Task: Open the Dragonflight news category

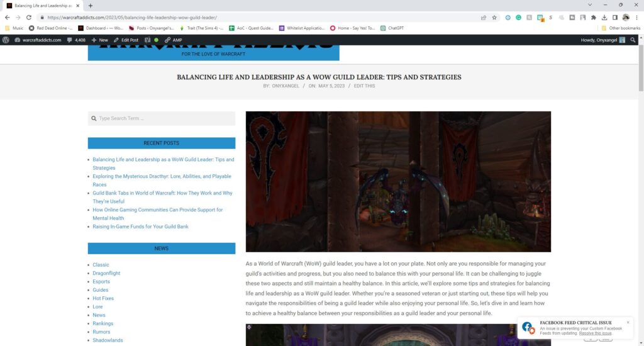Action: [106, 273]
